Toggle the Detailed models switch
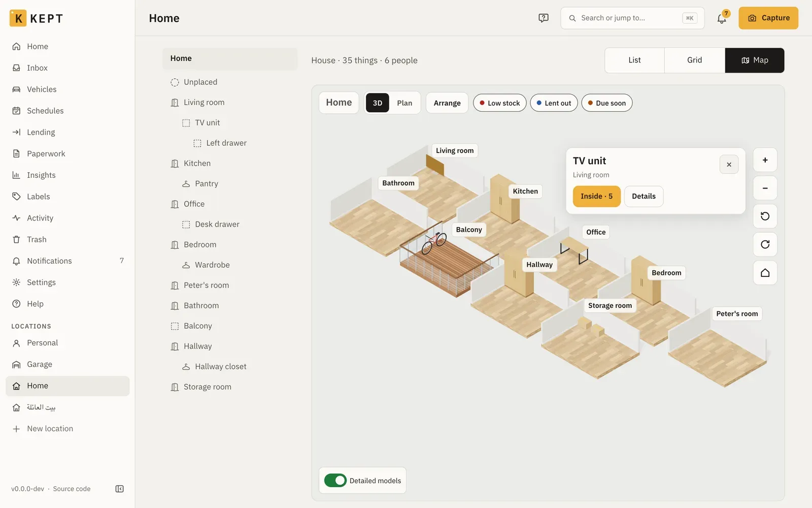This screenshot has width=812, height=508. coord(335,481)
